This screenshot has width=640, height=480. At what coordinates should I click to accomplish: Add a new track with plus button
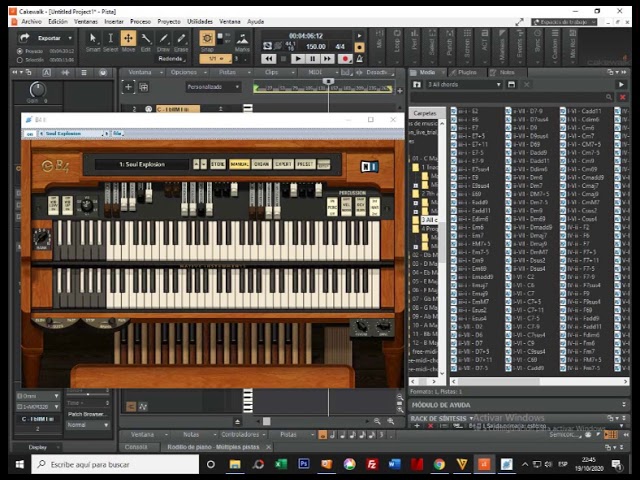tap(128, 87)
